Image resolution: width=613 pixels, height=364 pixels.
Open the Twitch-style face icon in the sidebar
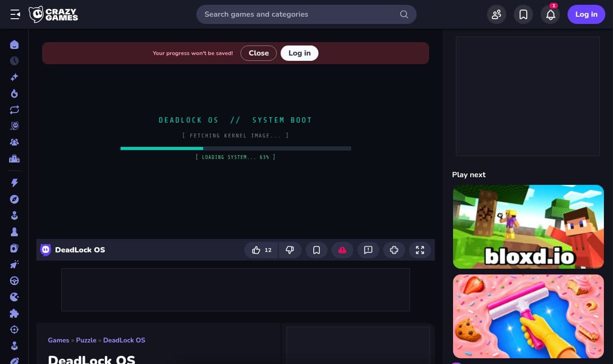[14, 126]
